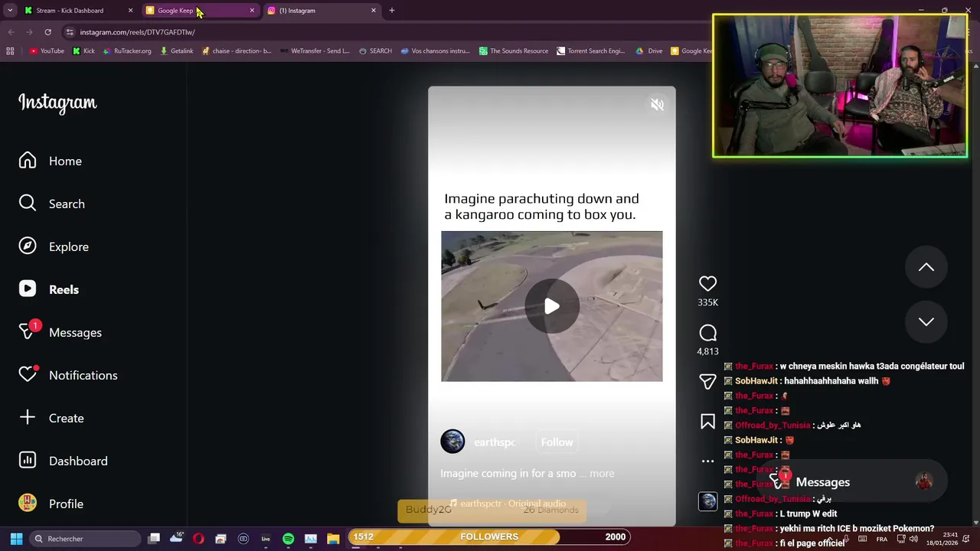This screenshot has width=980, height=551.
Task: Go back in browser history
Action: (11, 32)
